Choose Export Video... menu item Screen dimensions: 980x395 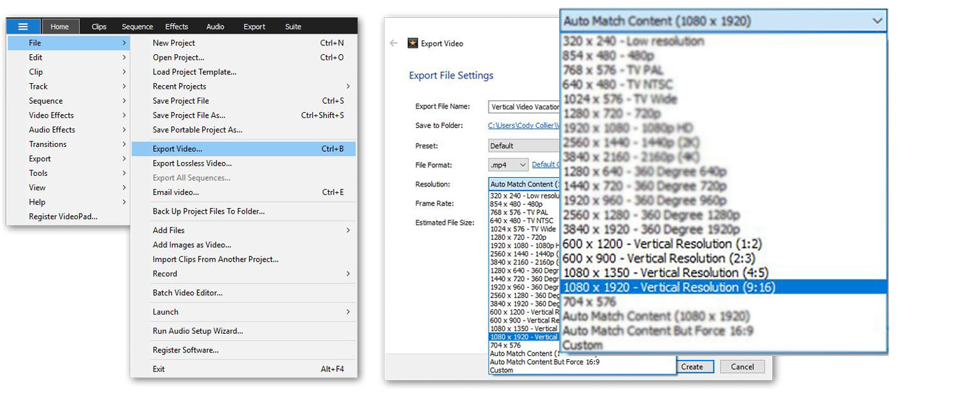click(243, 148)
